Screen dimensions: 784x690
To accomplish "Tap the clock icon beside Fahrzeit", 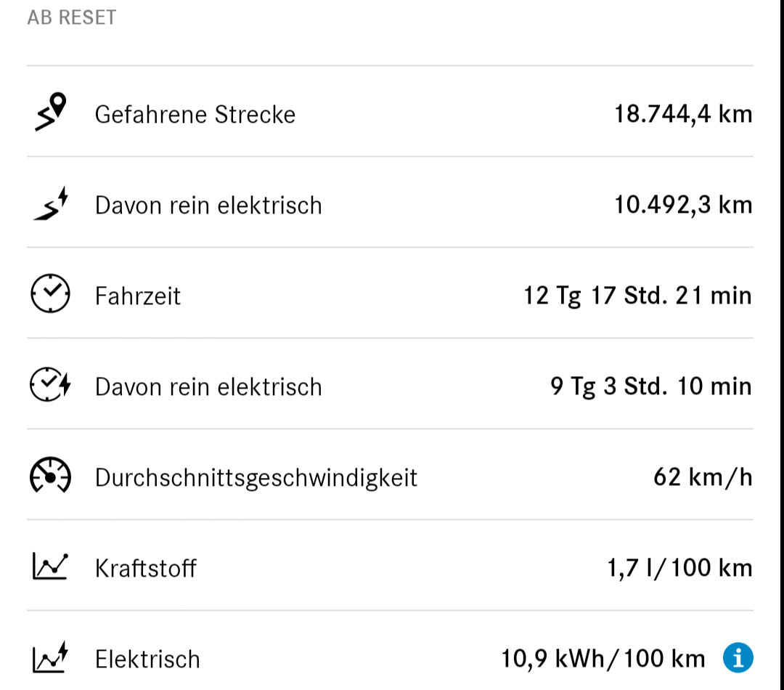I will (51, 293).
